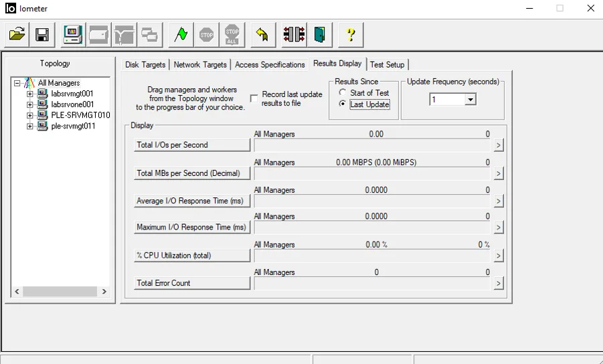The width and height of the screenshot is (603, 364).
Task: Reset workers with yellow arrow icon
Action: point(263,35)
